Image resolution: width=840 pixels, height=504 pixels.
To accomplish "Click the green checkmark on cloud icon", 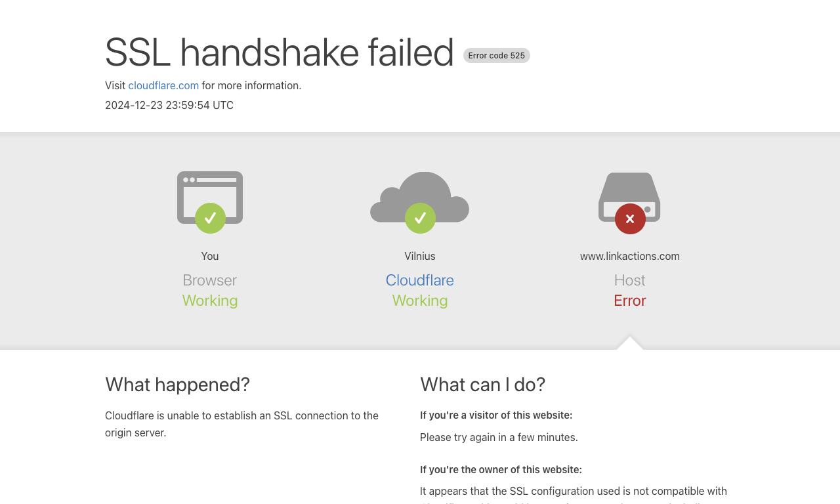I will 420,218.
